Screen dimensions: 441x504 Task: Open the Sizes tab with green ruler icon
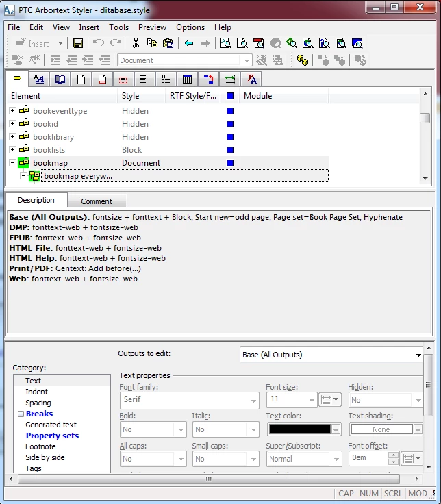click(x=229, y=79)
